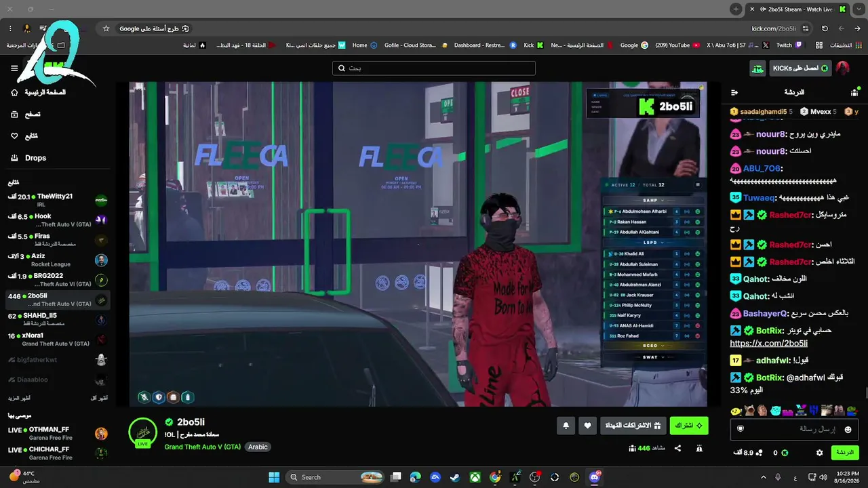Open the Chrome tab search dropdown
The width and height of the screenshot is (868, 488).
click(x=857, y=9)
